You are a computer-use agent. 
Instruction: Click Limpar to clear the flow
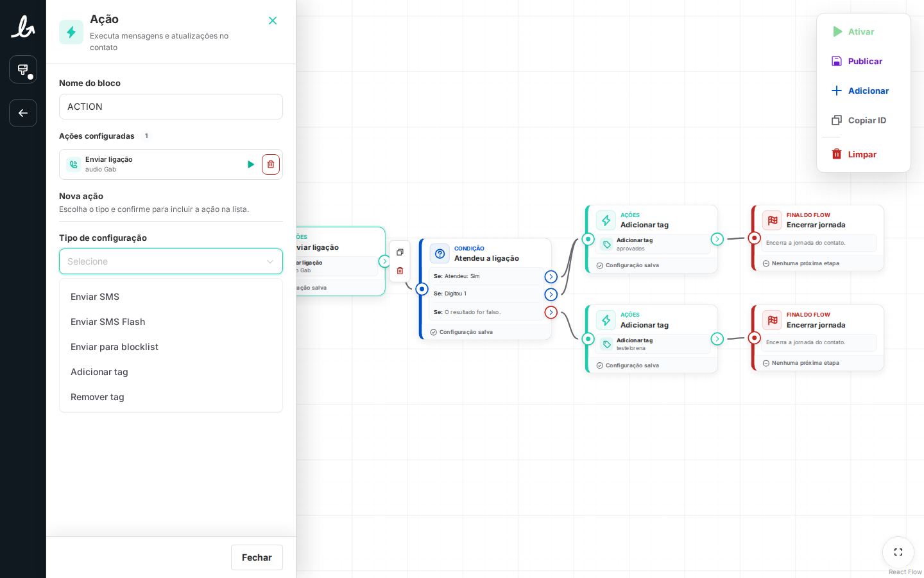(864, 154)
